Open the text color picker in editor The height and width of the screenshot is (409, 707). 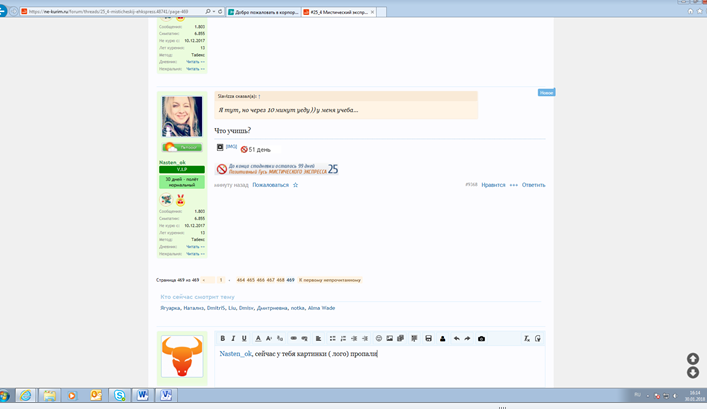point(258,338)
